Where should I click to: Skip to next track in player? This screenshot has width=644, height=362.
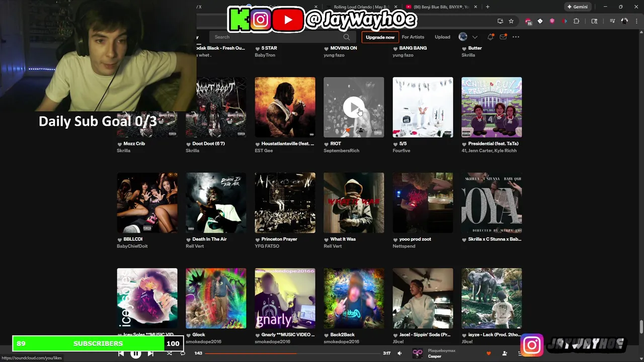point(150,353)
